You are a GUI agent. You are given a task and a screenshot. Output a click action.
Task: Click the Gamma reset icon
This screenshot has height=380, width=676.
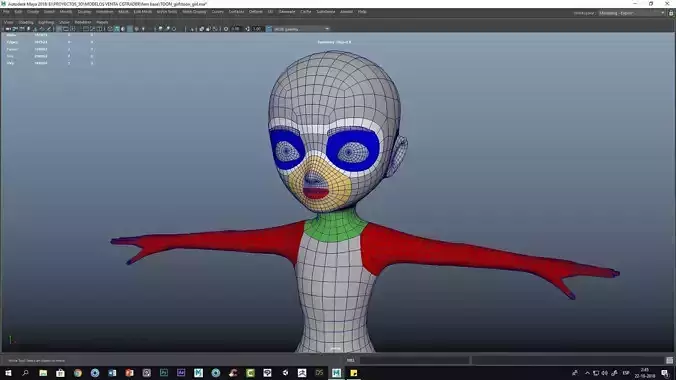(247, 29)
